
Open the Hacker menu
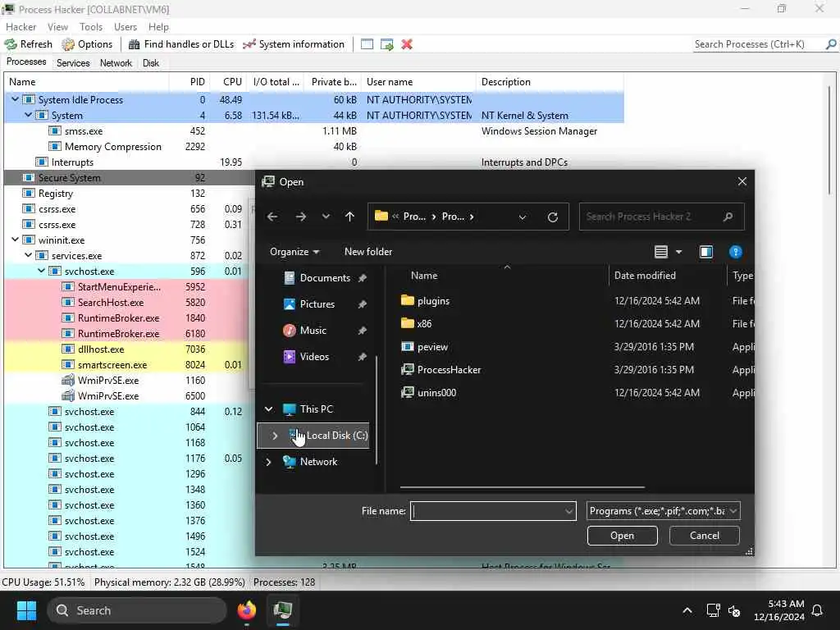point(21,27)
